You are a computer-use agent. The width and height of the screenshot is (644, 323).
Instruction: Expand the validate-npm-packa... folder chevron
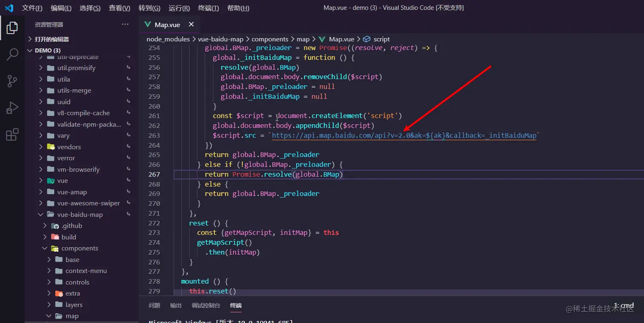[x=41, y=124]
